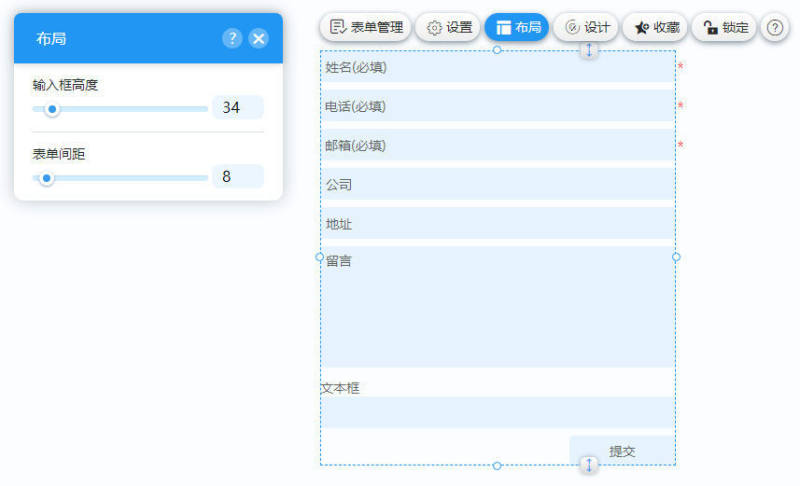
Task: Click the 输入框高度 slider handle
Action: click(x=52, y=109)
